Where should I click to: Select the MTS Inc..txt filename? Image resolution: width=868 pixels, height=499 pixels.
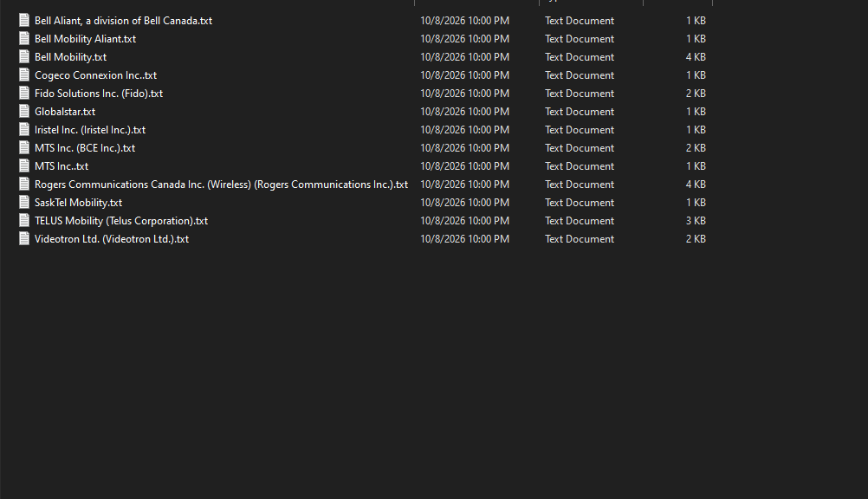62,166
